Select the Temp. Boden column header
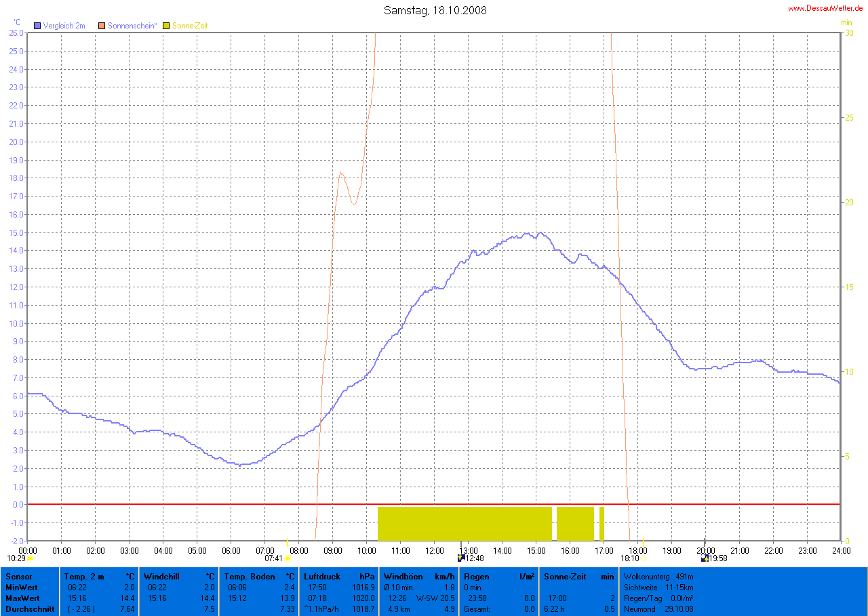Image resolution: width=868 pixels, height=616 pixels. pyautogui.click(x=259, y=576)
